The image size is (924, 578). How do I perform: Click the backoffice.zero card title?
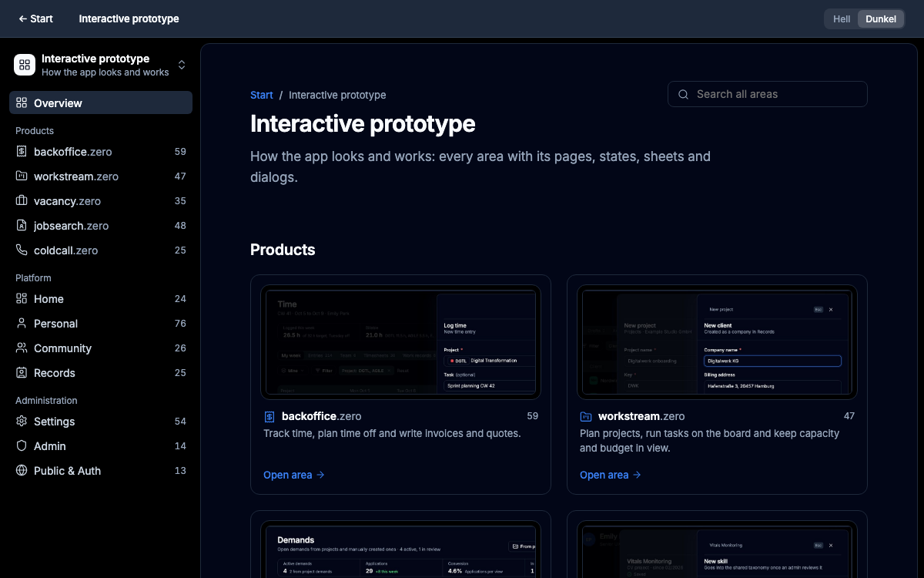[x=321, y=416]
